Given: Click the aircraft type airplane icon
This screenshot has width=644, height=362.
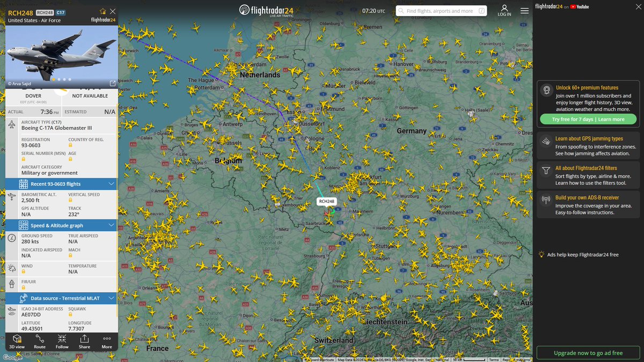Looking at the screenshot, I should (12, 124).
